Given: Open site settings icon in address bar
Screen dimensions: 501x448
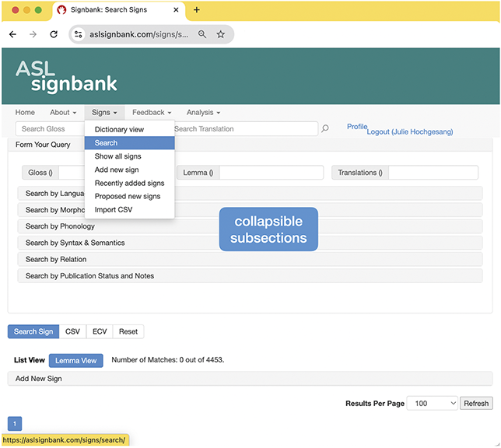Looking at the screenshot, I should [x=79, y=34].
